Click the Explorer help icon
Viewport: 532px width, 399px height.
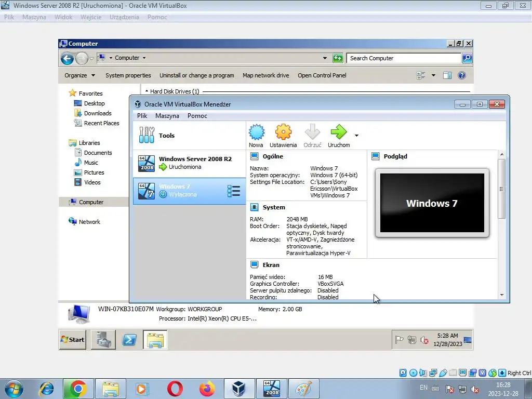461,75
